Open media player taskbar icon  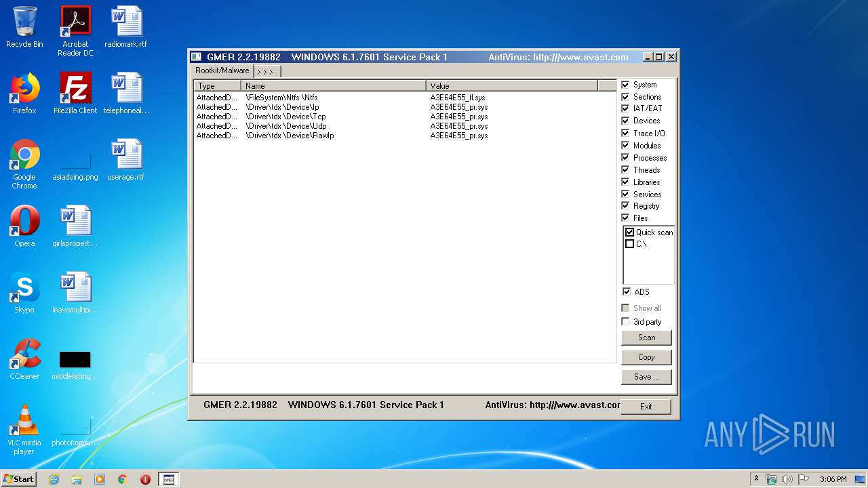[100, 479]
